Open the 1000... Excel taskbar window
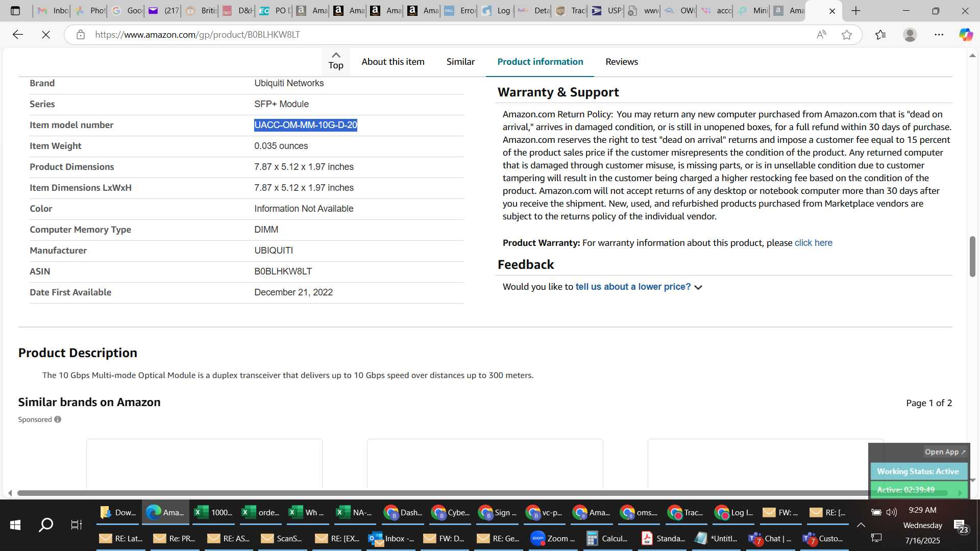Viewport: 980px width, 551px height. click(213, 512)
